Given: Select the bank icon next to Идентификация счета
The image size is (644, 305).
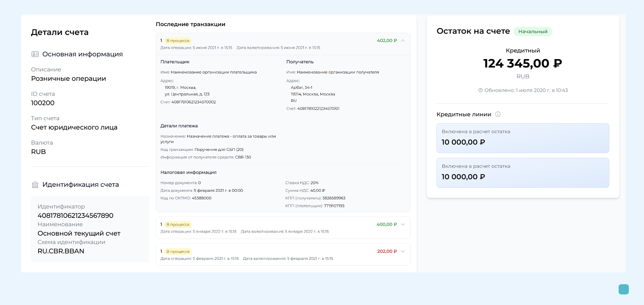Looking at the screenshot, I should tap(35, 185).
